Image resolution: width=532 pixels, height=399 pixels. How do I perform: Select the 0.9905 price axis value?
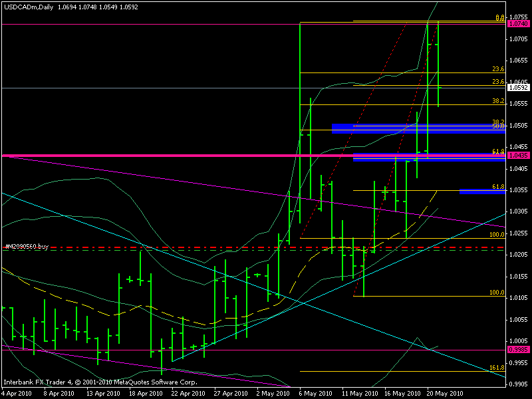point(517,384)
